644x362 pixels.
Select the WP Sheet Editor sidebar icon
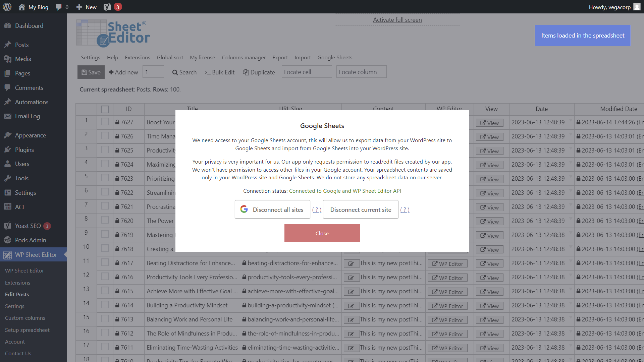tap(7, 255)
